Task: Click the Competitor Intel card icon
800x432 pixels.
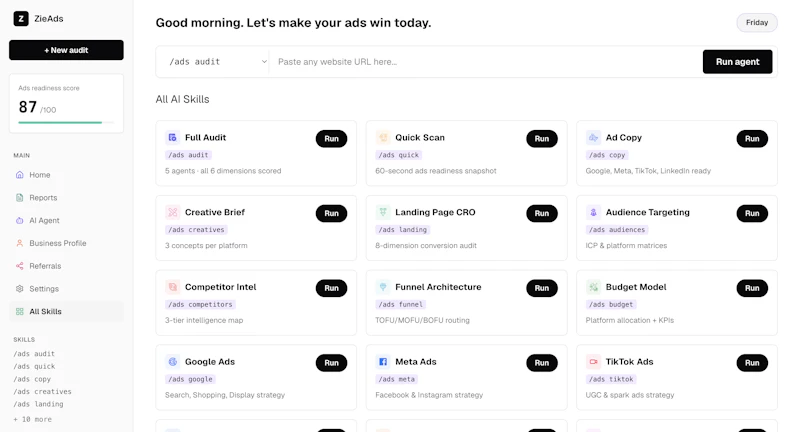Action: tap(172, 287)
